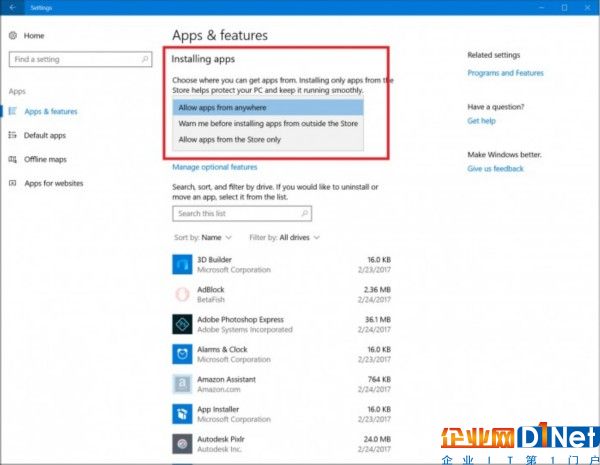
Task: Click the Offline maps sidebar icon
Action: click(x=13, y=159)
